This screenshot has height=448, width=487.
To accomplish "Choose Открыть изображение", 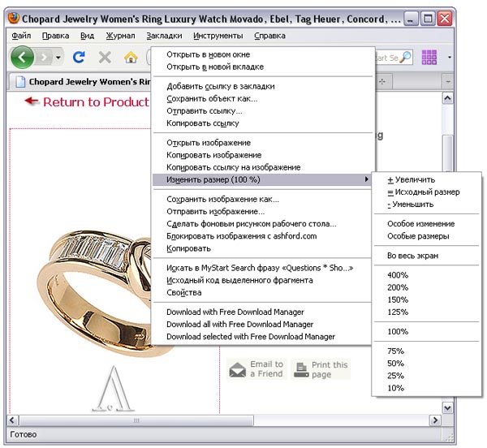I will click(x=263, y=143).
